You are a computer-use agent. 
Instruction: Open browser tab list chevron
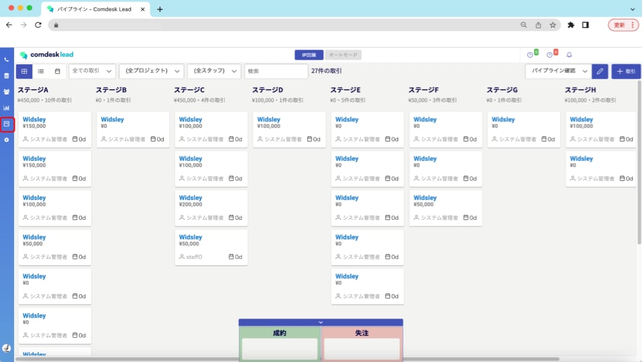[x=633, y=9]
